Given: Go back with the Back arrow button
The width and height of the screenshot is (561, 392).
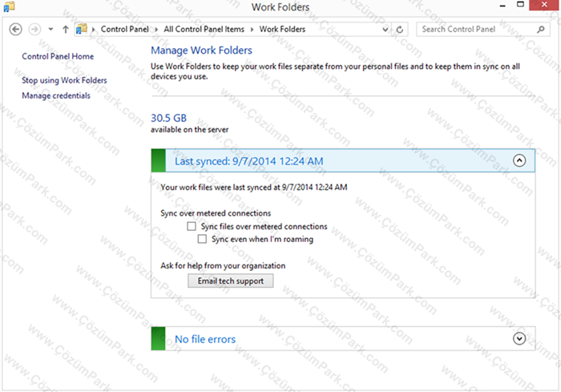Looking at the screenshot, I should click(x=15, y=29).
